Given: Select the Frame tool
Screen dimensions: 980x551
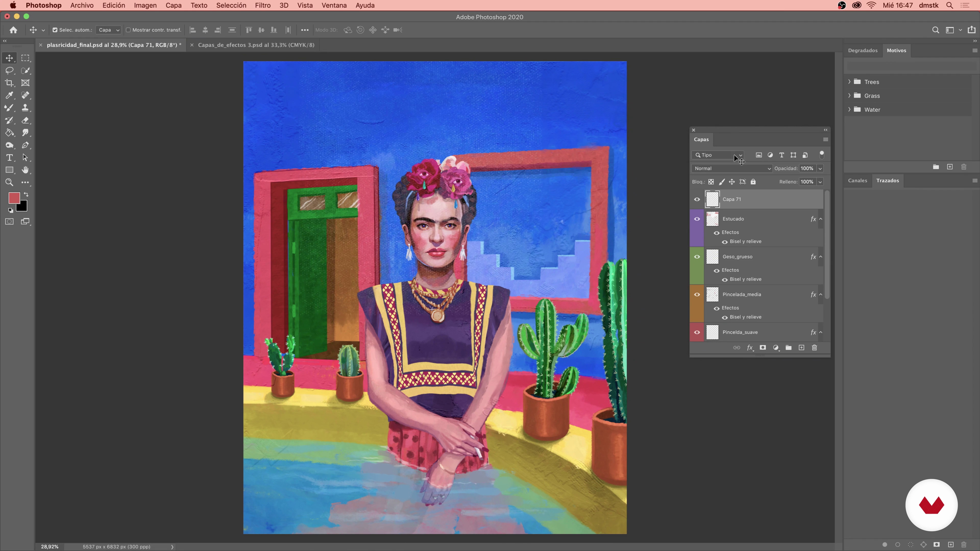Looking at the screenshot, I should click(25, 83).
